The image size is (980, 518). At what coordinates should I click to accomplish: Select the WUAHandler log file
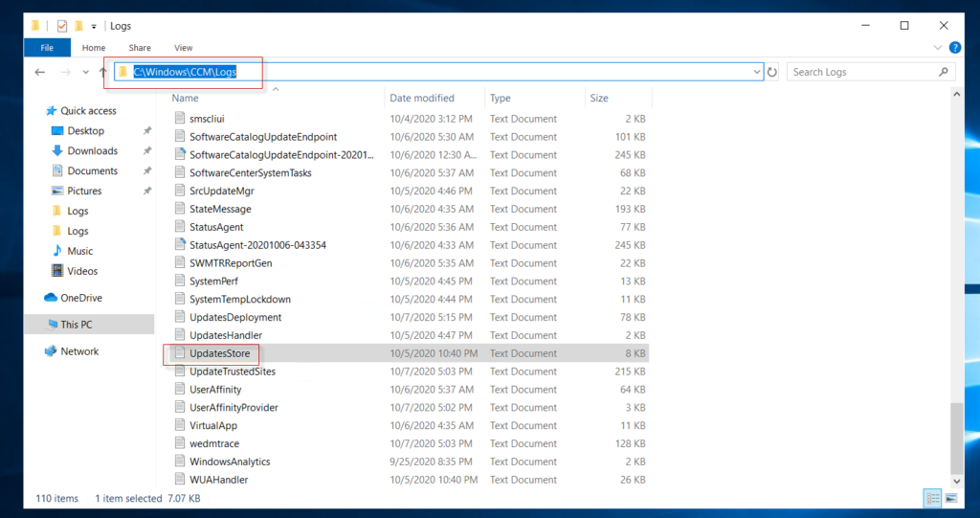coord(219,480)
